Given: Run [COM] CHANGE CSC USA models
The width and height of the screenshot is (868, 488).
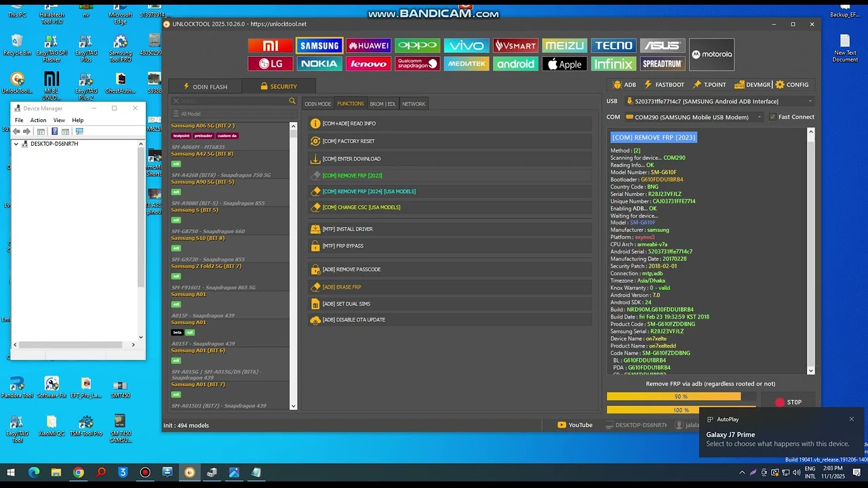Looking at the screenshot, I should tap(450, 207).
